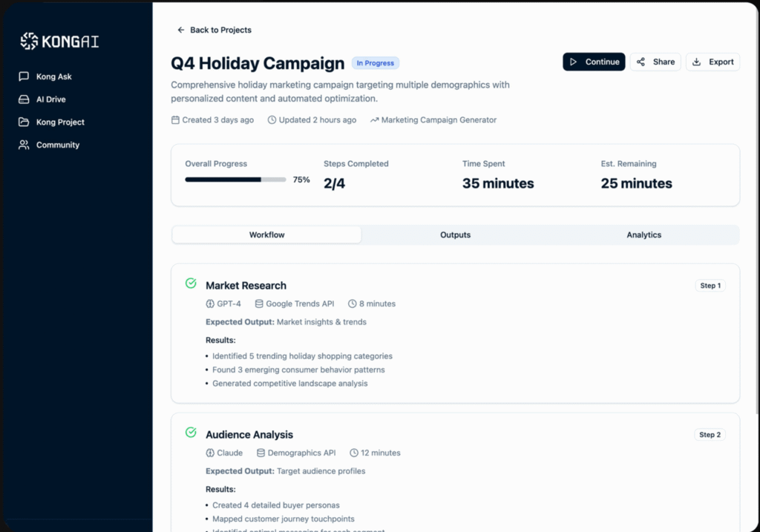Click the Export download icon
This screenshot has width=760, height=532.
tap(696, 62)
